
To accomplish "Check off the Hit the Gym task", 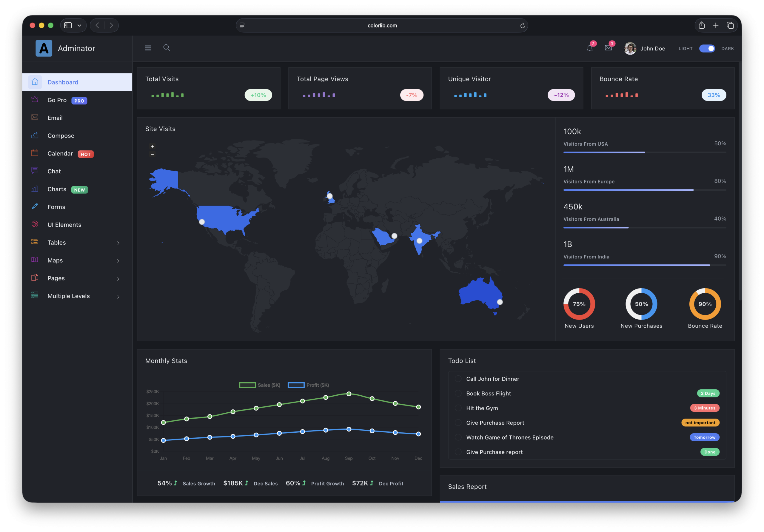I will [458, 408].
